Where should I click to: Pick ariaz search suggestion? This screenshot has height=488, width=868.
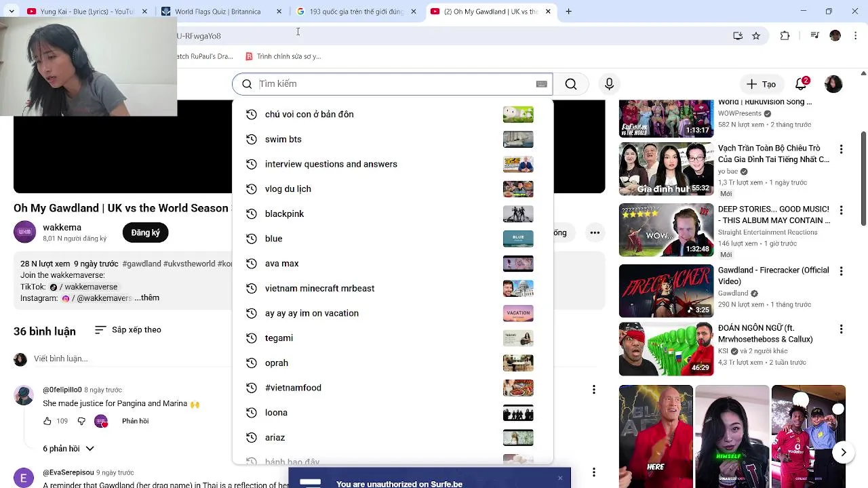pyautogui.click(x=392, y=438)
